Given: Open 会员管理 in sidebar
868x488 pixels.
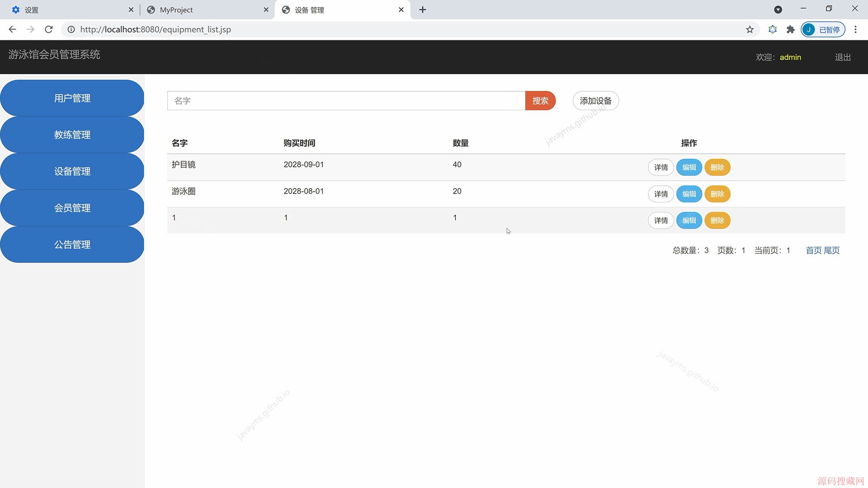Looking at the screenshot, I should point(72,208).
